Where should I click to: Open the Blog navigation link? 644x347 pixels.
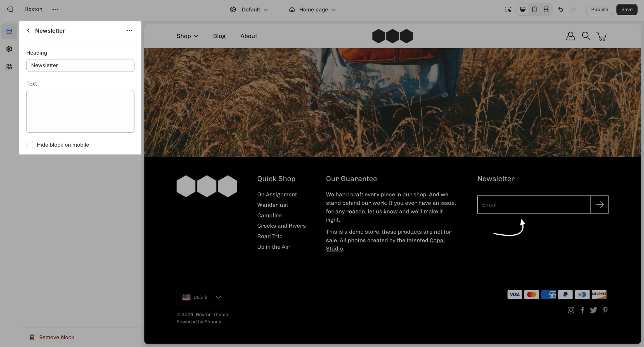219,36
